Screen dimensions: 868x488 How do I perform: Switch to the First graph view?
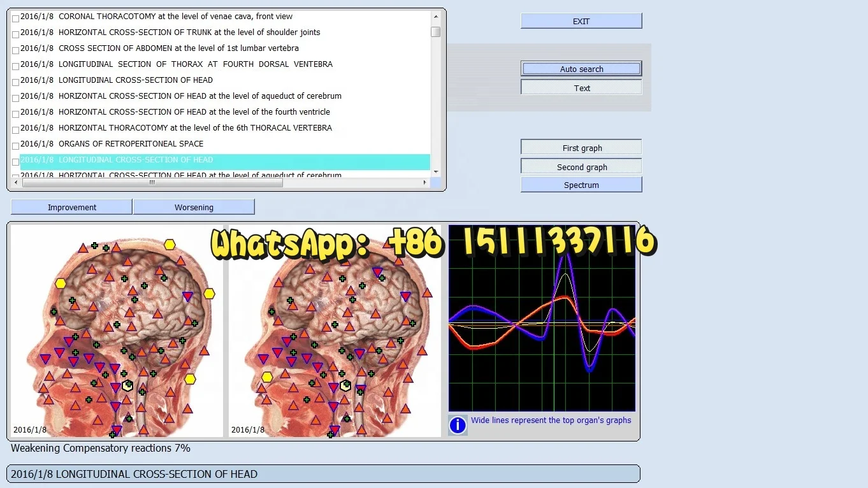[x=581, y=148]
